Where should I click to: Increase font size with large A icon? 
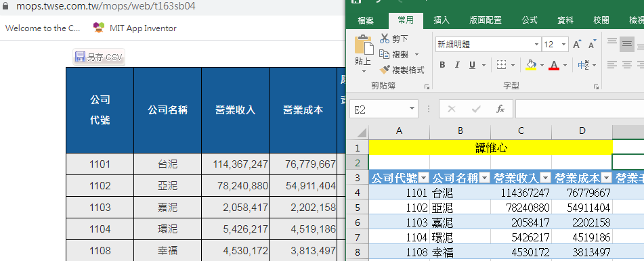577,45
